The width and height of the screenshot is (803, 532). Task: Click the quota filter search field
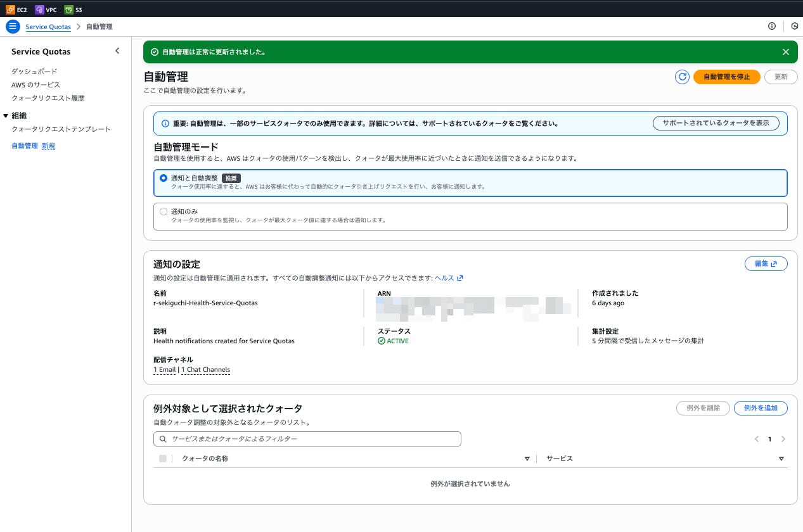click(x=307, y=439)
